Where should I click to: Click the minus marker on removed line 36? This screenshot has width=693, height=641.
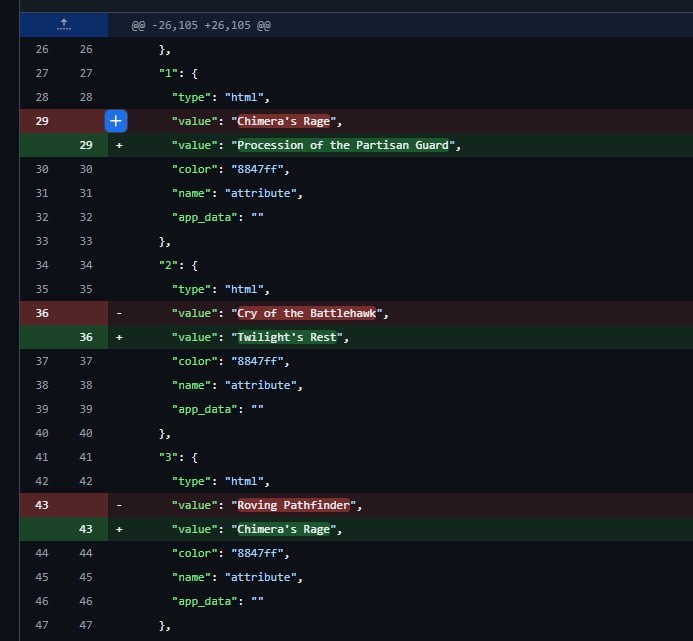tap(119, 313)
